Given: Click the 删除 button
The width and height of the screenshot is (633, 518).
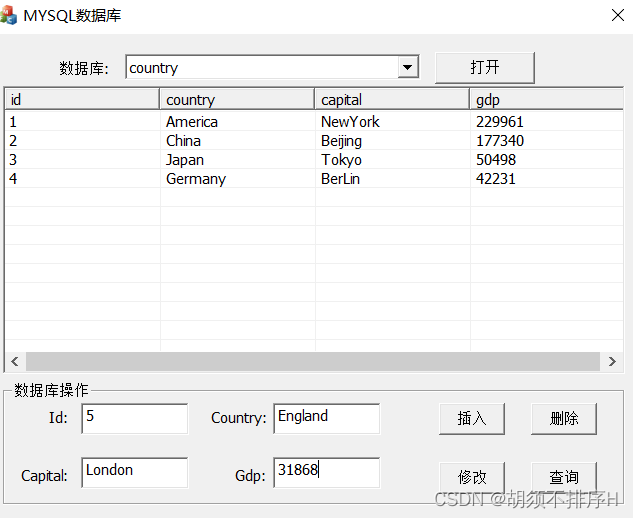Looking at the screenshot, I should (564, 418).
